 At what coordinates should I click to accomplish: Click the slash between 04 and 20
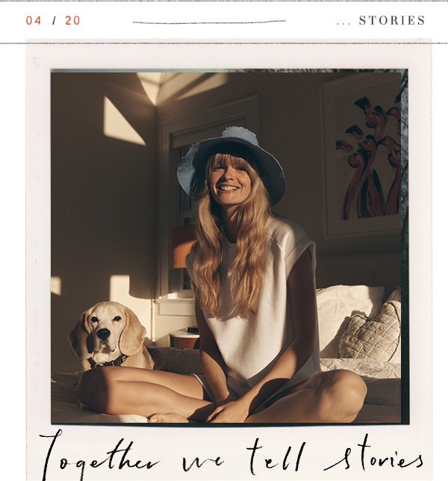pyautogui.click(x=55, y=21)
